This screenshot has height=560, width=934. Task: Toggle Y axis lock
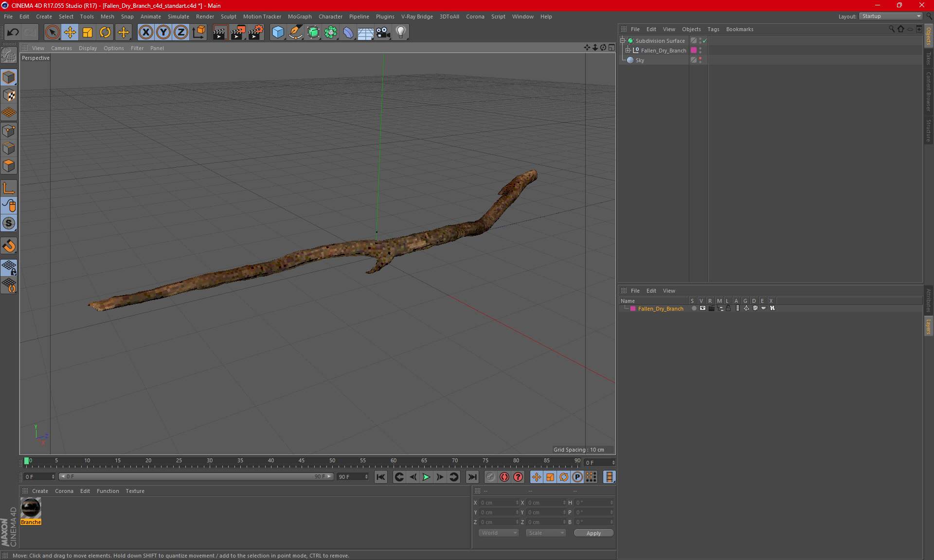click(163, 33)
